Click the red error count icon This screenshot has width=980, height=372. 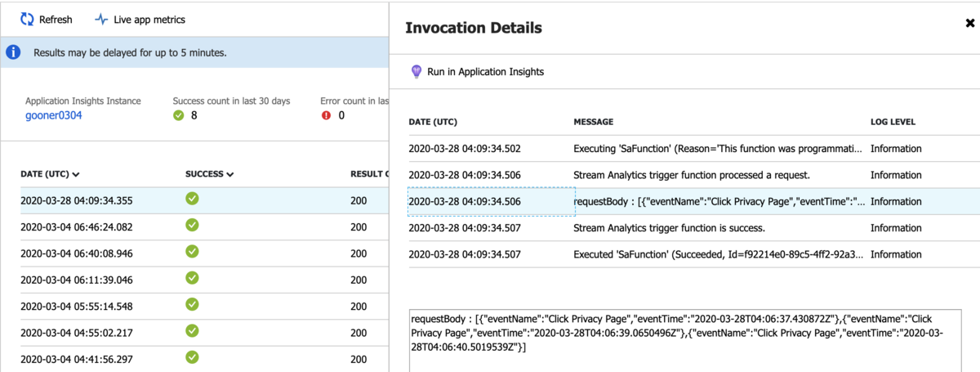327,115
